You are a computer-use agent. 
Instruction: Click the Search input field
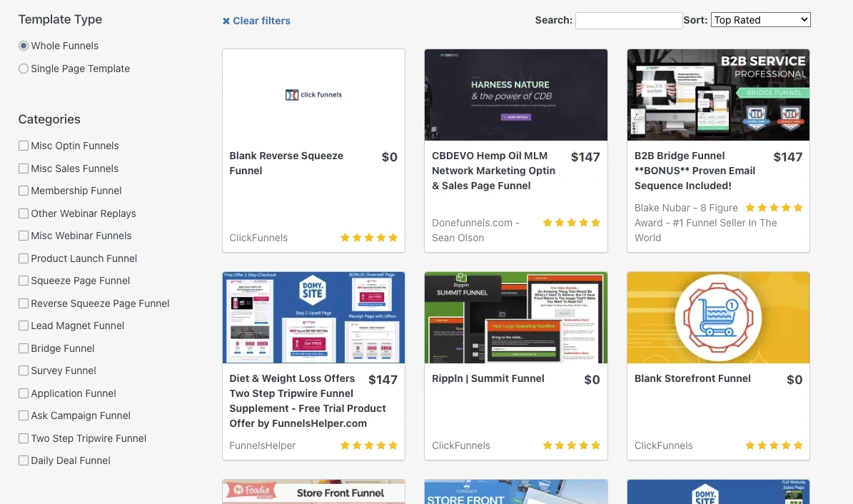click(629, 21)
